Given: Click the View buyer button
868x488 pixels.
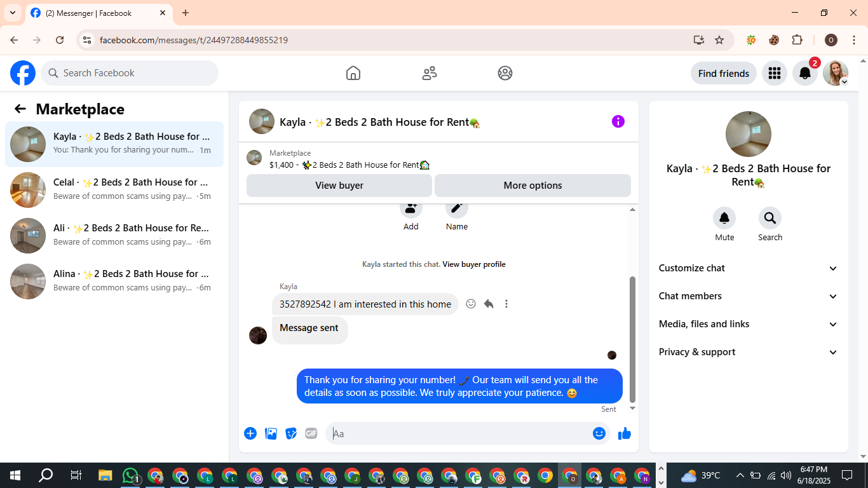Looking at the screenshot, I should 339,186.
